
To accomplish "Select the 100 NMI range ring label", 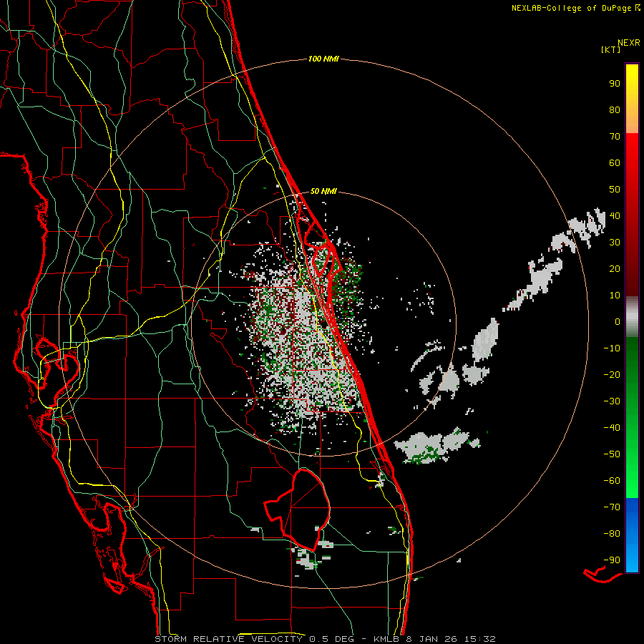I will click(323, 59).
